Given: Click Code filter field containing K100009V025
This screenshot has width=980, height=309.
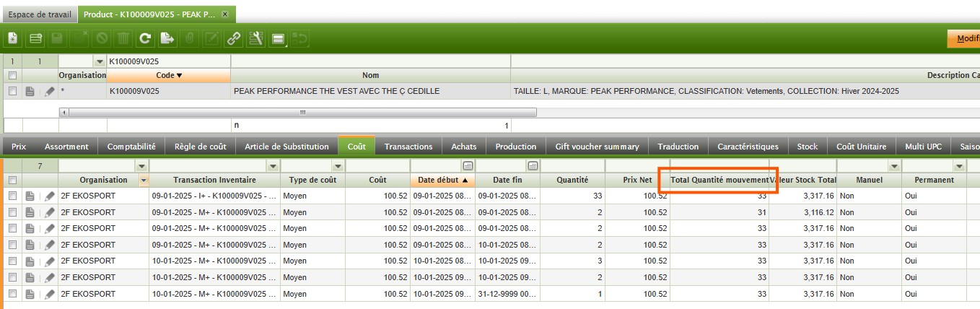Looking at the screenshot, I should coord(169,62).
